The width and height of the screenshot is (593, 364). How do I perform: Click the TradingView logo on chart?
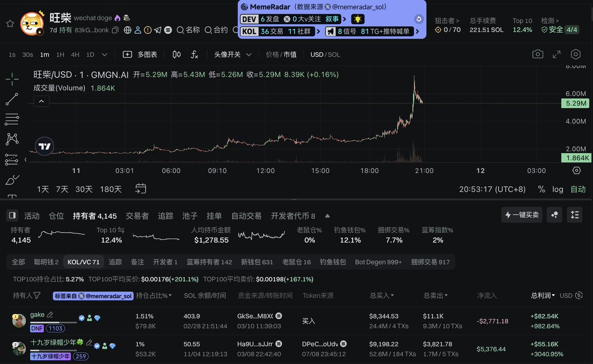point(44,146)
